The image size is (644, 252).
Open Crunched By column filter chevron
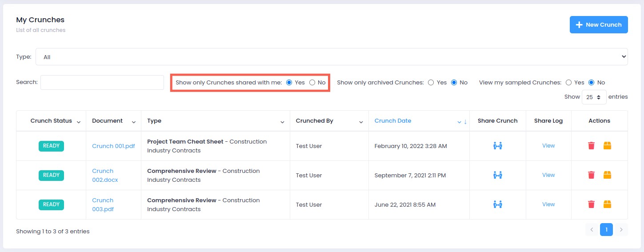coord(361,122)
